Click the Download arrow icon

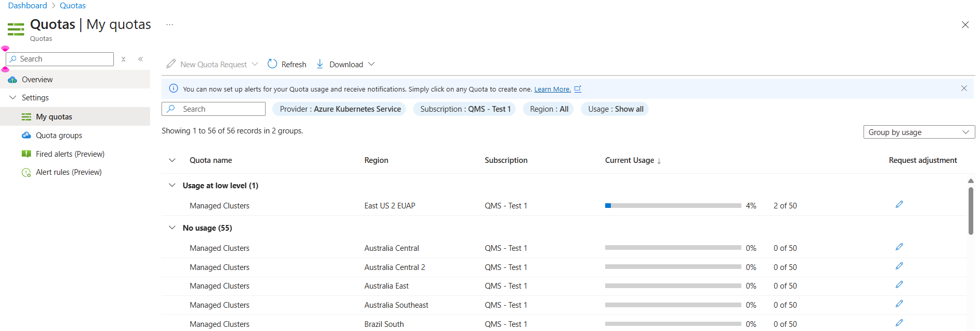pyautogui.click(x=320, y=64)
